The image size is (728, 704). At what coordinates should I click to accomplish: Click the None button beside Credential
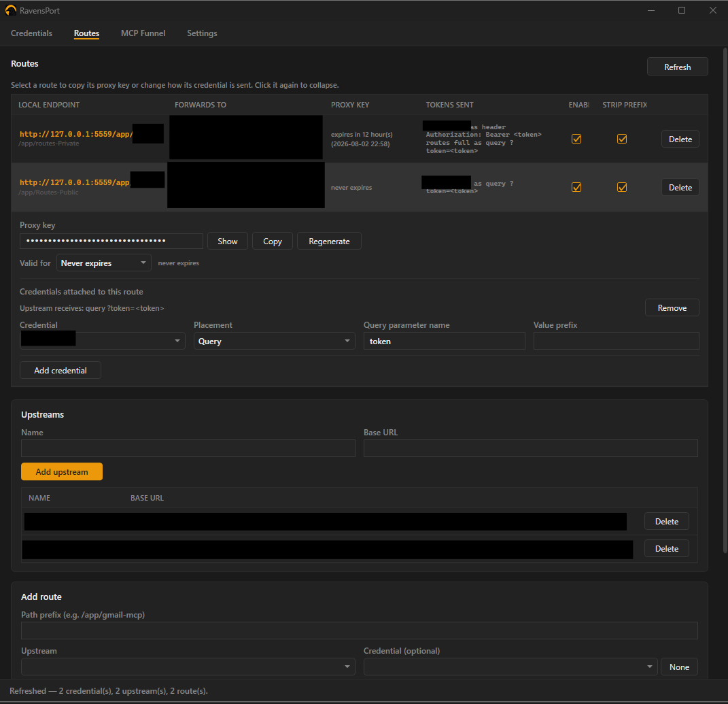[679, 667]
